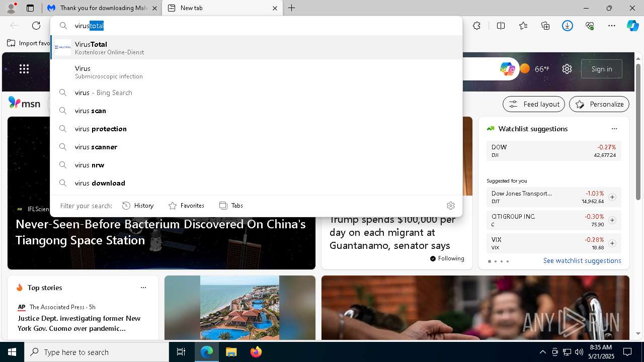Open the Edge profile icon
Image resolution: width=644 pixels, height=362 pixels.
coord(11,8)
